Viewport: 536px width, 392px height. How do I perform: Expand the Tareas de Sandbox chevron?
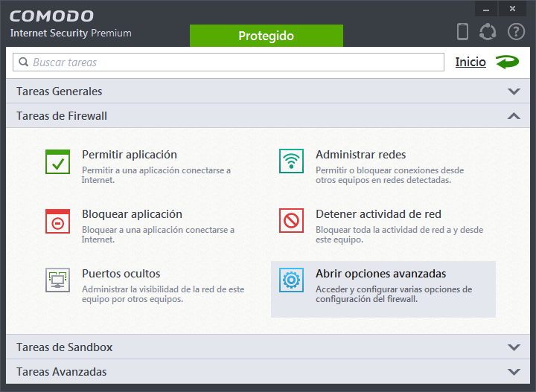coord(514,347)
